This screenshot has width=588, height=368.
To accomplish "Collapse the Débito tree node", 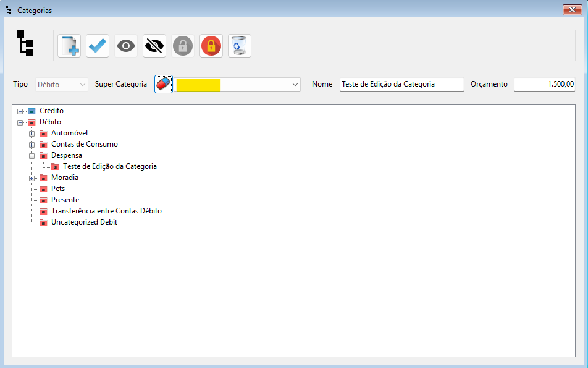I will coord(20,122).
